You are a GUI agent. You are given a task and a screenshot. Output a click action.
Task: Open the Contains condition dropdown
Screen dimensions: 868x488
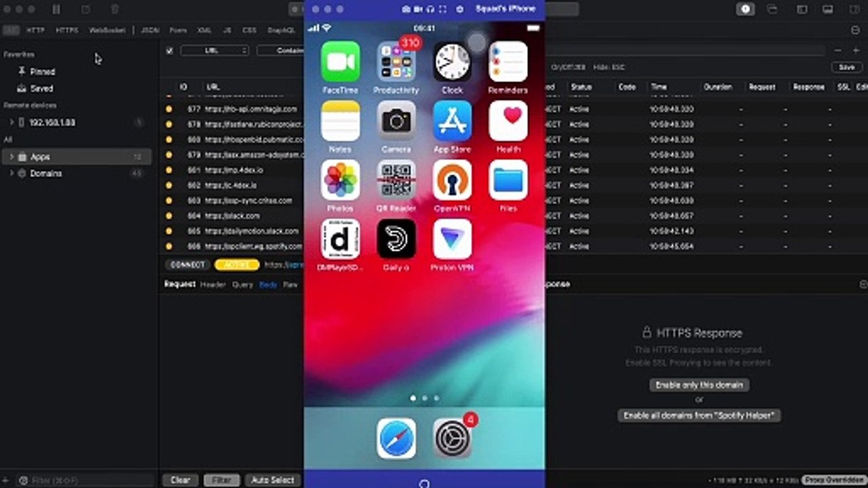(x=280, y=51)
